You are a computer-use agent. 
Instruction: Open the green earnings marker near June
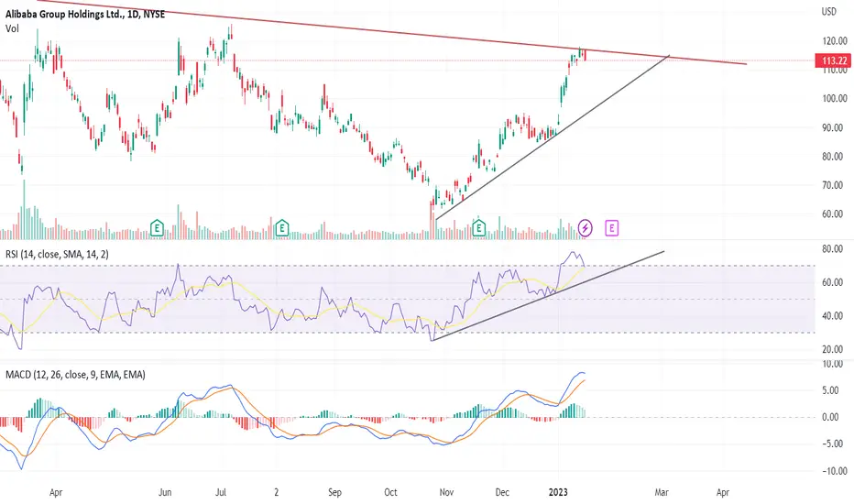157,228
